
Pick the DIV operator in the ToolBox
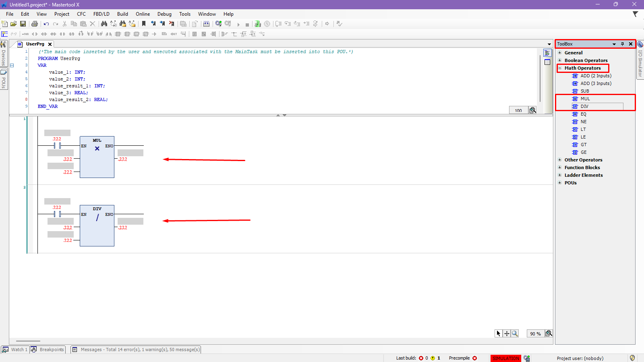pyautogui.click(x=584, y=106)
